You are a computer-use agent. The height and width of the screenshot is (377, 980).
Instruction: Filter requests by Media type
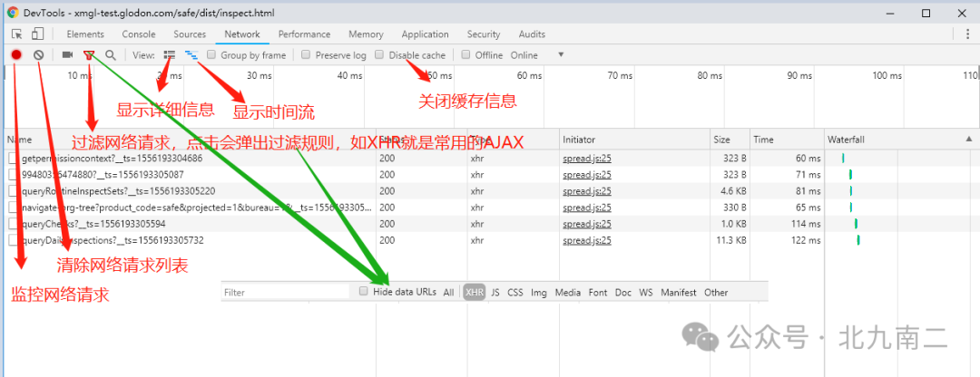pos(567,292)
